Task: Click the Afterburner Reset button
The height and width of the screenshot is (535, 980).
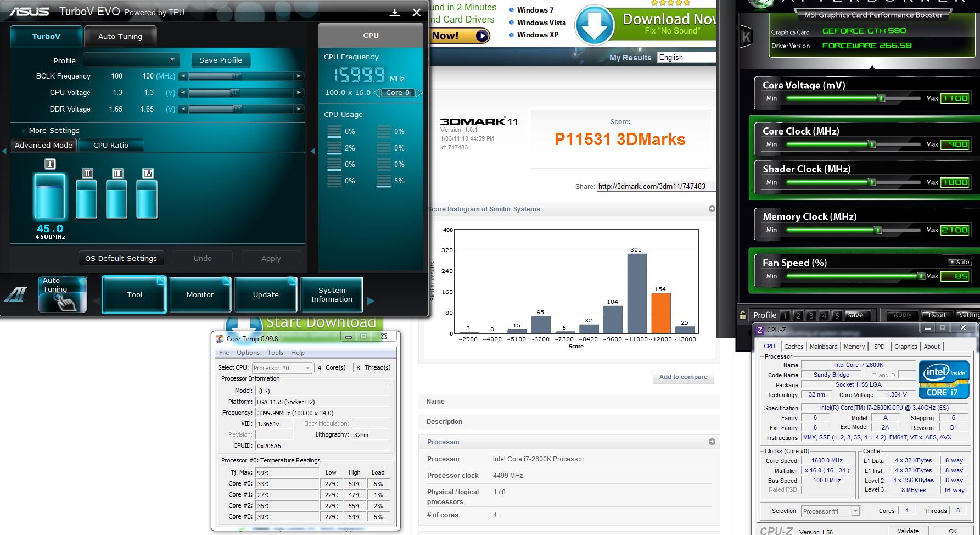Action: (x=937, y=315)
